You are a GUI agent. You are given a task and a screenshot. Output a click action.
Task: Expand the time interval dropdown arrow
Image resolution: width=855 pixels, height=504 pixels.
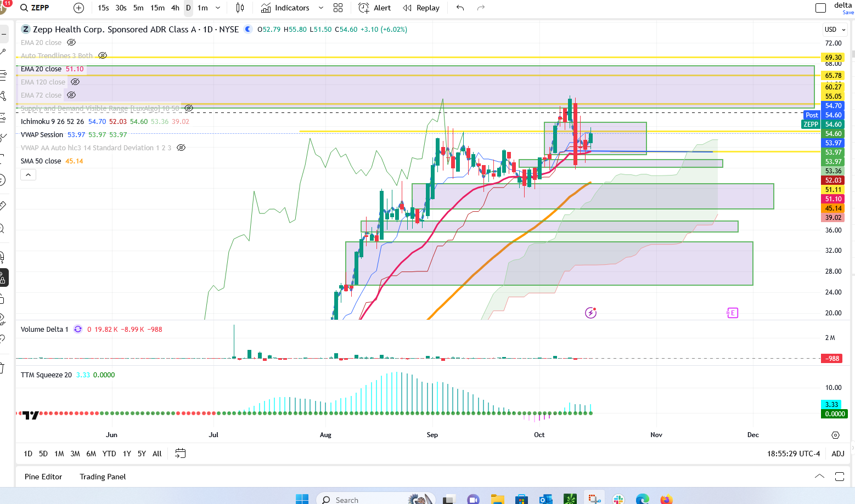218,8
